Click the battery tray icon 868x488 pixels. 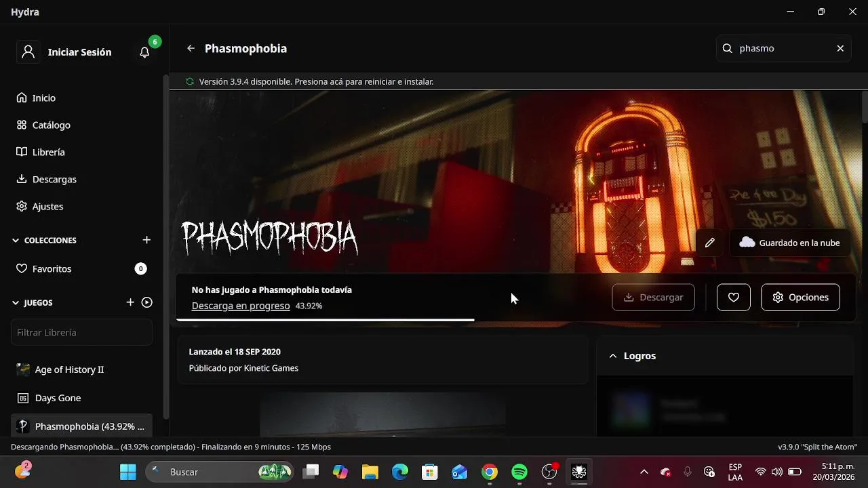[x=795, y=472]
